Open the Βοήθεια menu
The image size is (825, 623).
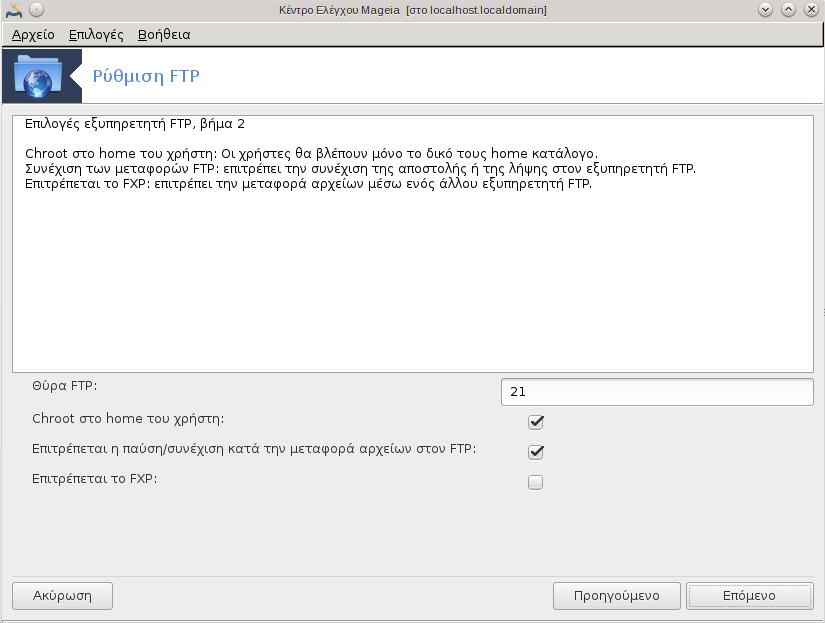pos(164,35)
